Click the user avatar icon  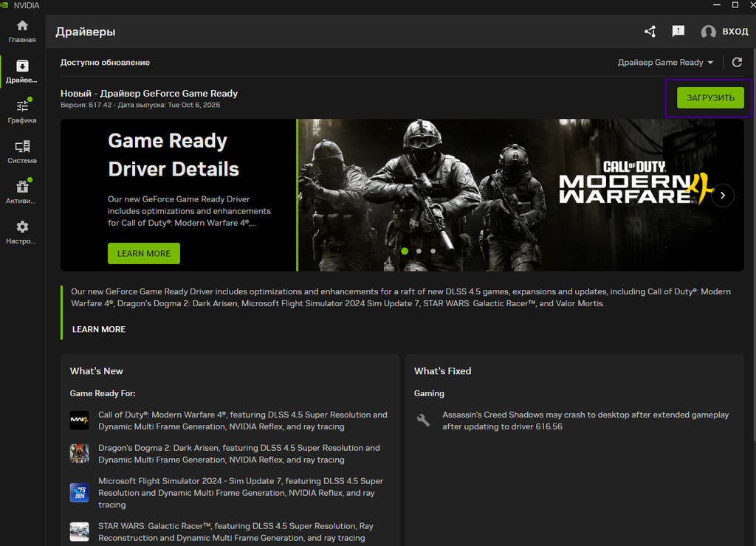[708, 32]
